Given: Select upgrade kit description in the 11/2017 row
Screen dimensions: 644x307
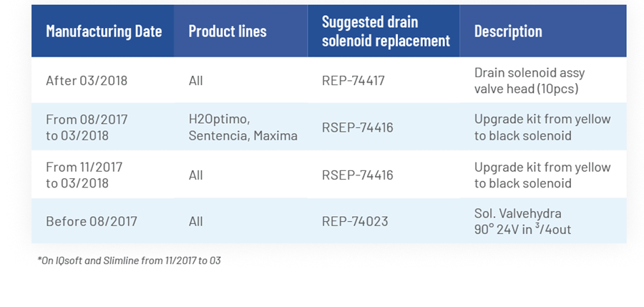Looking at the screenshot, I should (542, 175).
